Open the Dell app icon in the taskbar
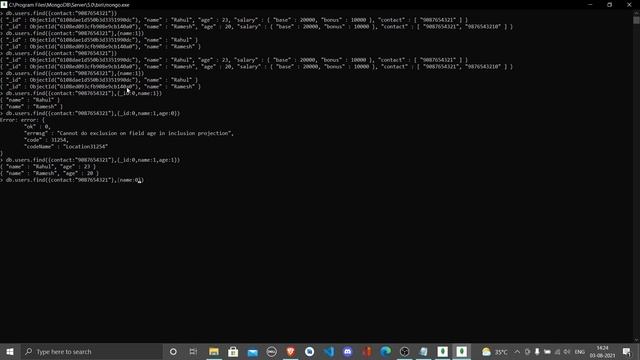Screen dimensions: 640x360 tap(271, 351)
